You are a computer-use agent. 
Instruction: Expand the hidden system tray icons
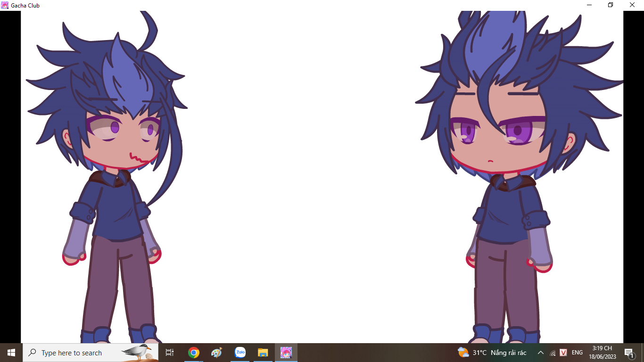541,353
